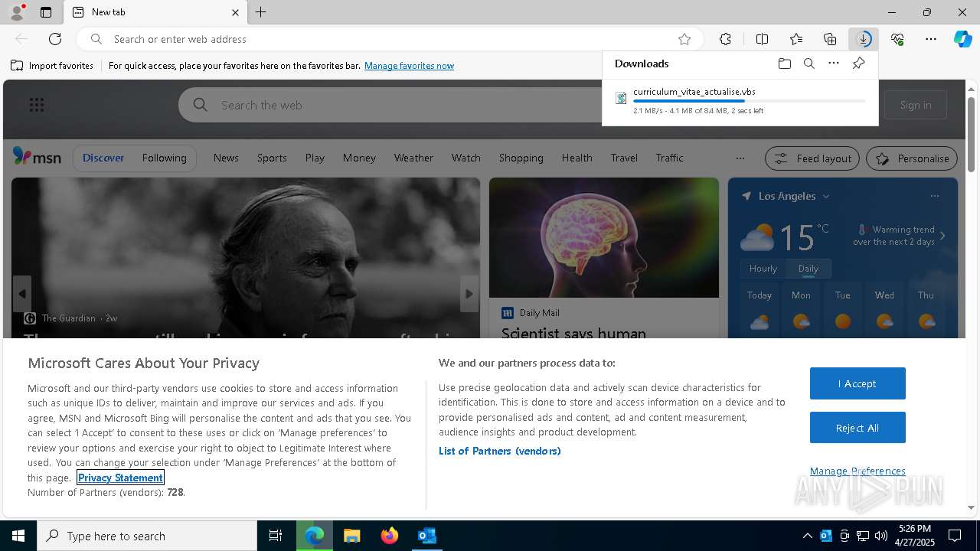Click the address bar field

coord(390,39)
